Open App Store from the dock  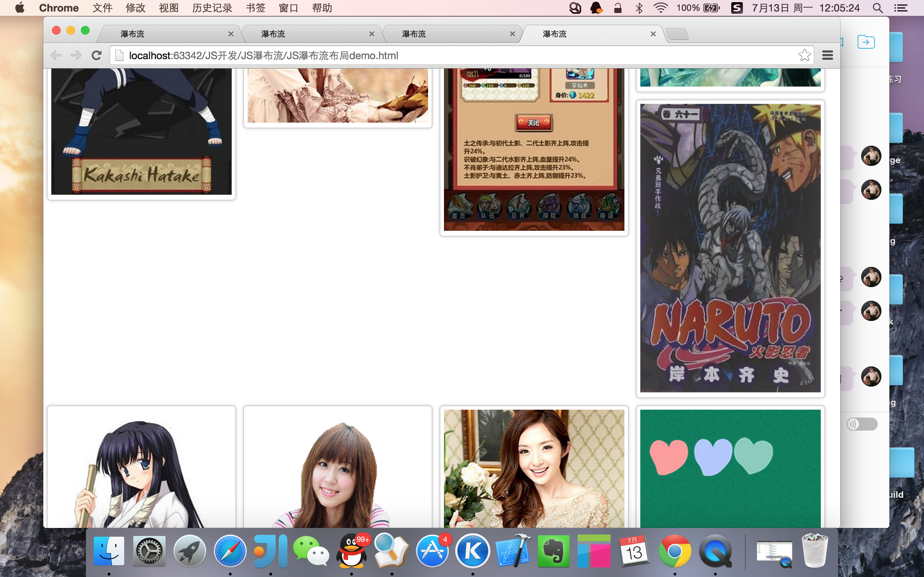click(432, 551)
